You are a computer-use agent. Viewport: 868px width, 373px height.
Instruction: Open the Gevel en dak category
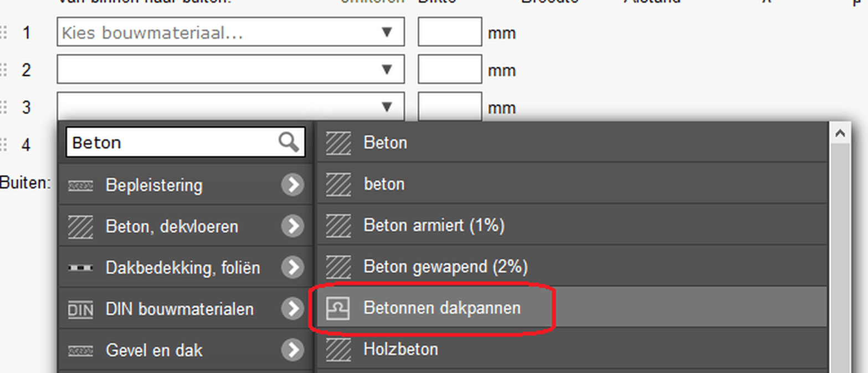(186, 350)
